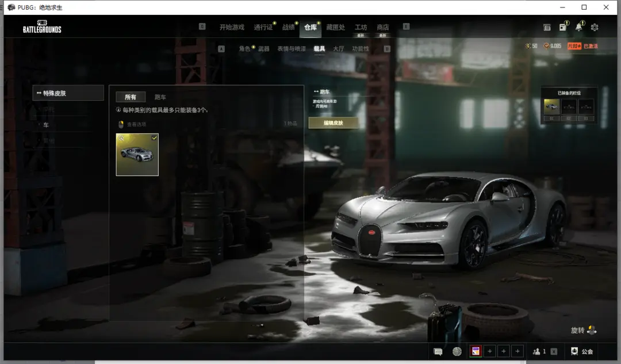Click the PLUS+ activated badge
The width and height of the screenshot is (621, 364).
574,46
